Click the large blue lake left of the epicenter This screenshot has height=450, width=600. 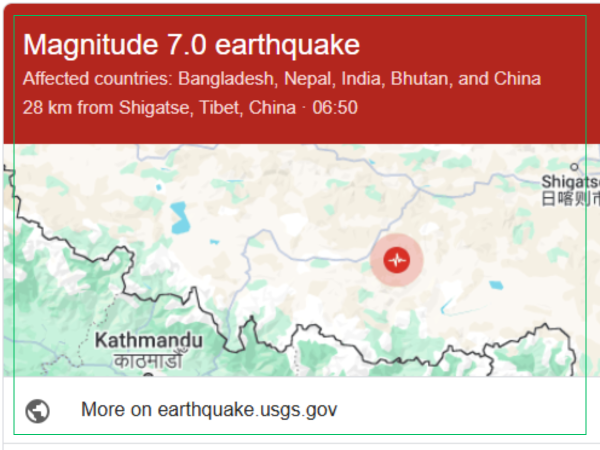(180, 217)
